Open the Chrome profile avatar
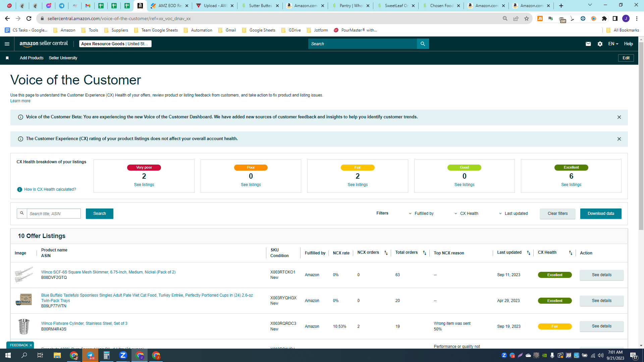 coord(626,18)
